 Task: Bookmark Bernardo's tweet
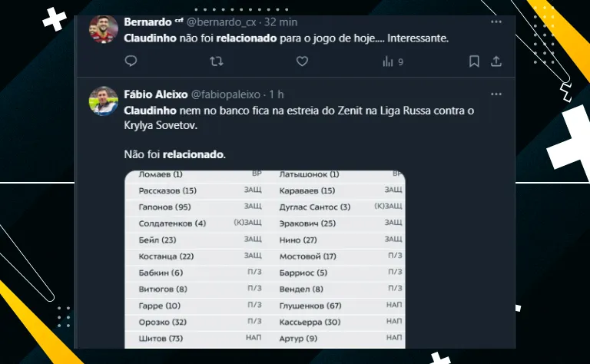click(x=475, y=61)
